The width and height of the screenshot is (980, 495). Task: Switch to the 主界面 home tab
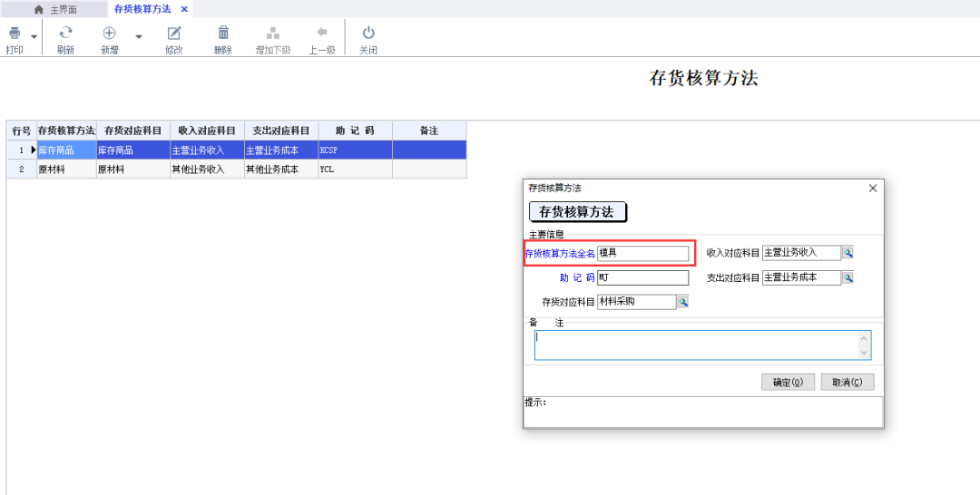tap(55, 9)
